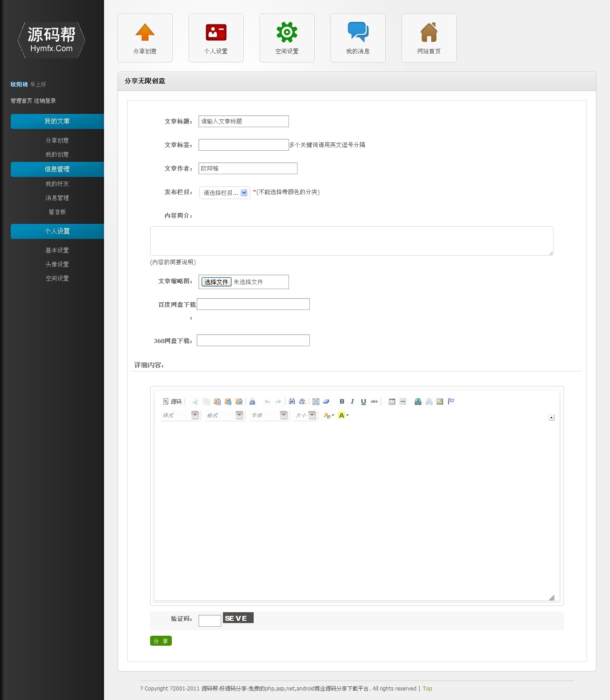
Task: Click the 选择文件 file upload button
Action: point(216,282)
